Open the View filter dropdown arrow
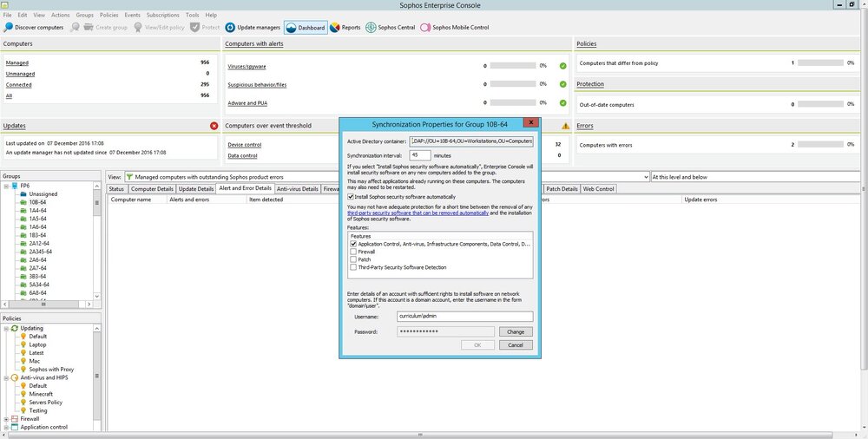This screenshot has width=868, height=439. click(646, 177)
